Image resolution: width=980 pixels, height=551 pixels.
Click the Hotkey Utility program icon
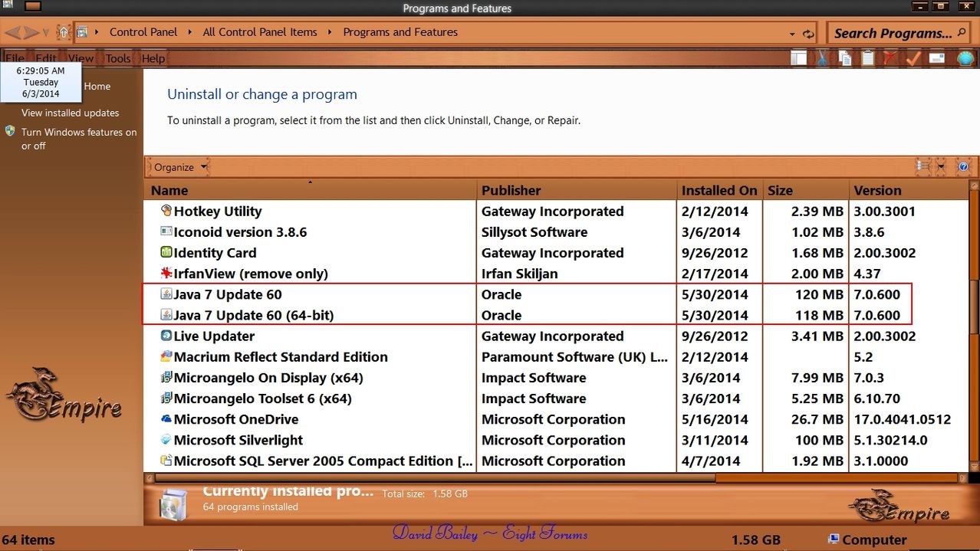[164, 211]
